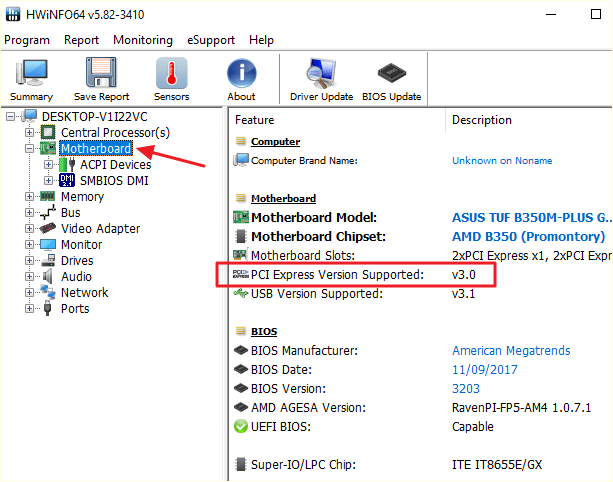This screenshot has width=613, height=482.
Task: Select the Video Adapter tree label
Action: (100, 229)
